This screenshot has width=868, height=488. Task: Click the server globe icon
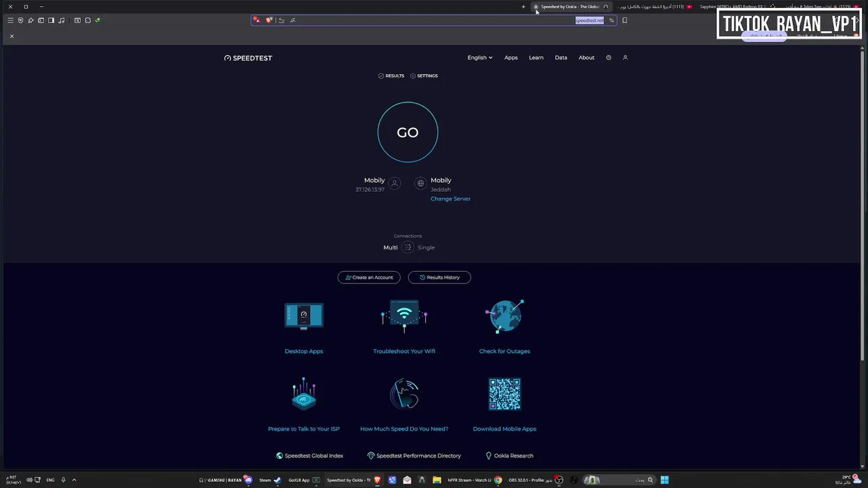(420, 183)
